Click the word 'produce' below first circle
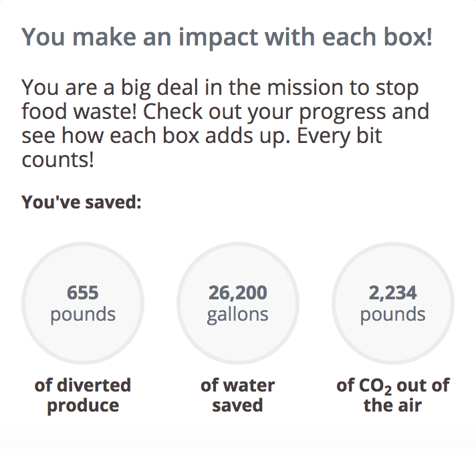This screenshot has height=449, width=476. click(x=83, y=406)
